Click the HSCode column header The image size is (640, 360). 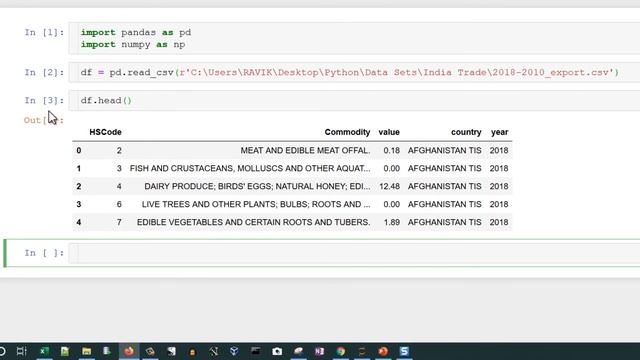[x=105, y=132]
